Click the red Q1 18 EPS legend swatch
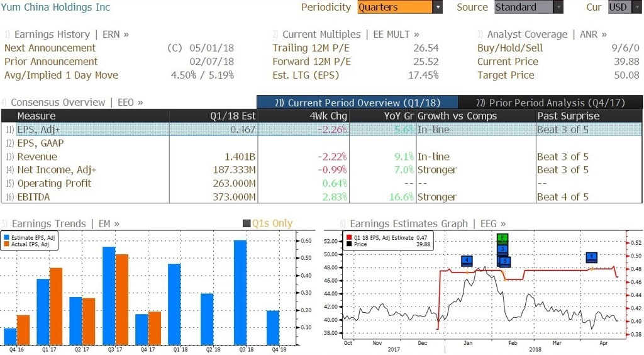This screenshot has width=644, height=355. pos(349,237)
